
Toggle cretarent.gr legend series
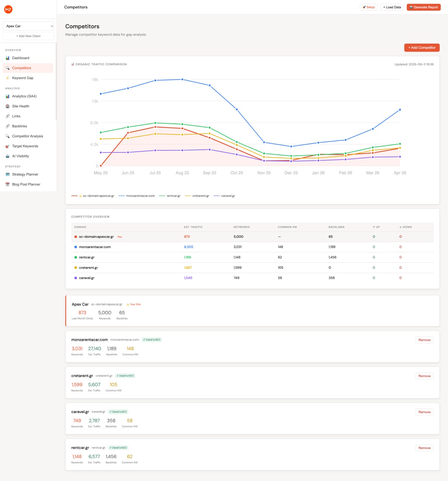pyautogui.click(x=197, y=196)
